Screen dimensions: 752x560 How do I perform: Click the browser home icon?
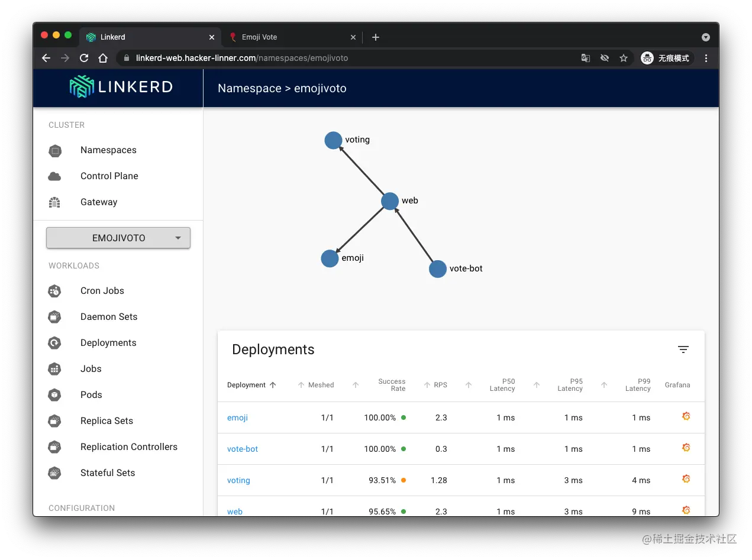(x=103, y=58)
